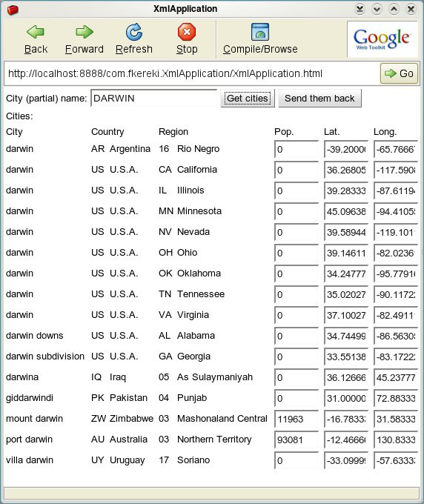Click latitude field for villa darwin row
Image resolution: width=424 pixels, height=504 pixels.
click(x=346, y=460)
